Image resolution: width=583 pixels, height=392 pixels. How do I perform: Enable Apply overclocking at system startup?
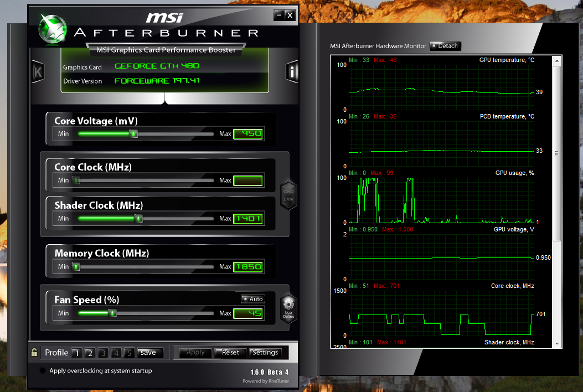43,371
